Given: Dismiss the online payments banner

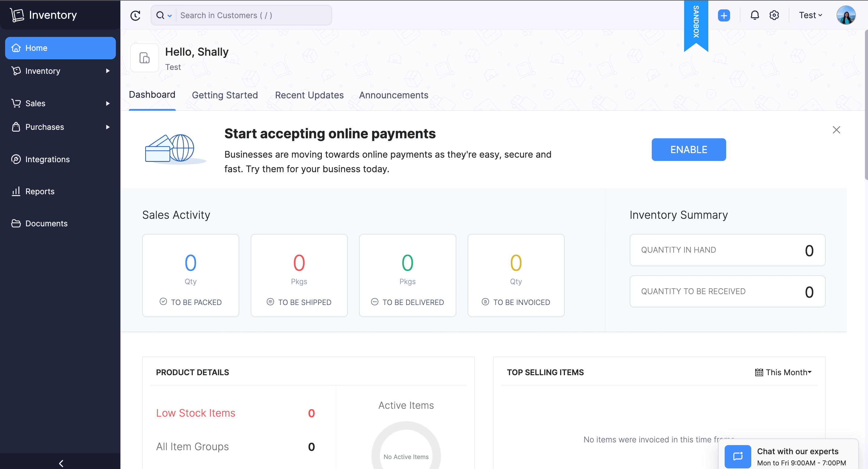Looking at the screenshot, I should click(x=836, y=130).
